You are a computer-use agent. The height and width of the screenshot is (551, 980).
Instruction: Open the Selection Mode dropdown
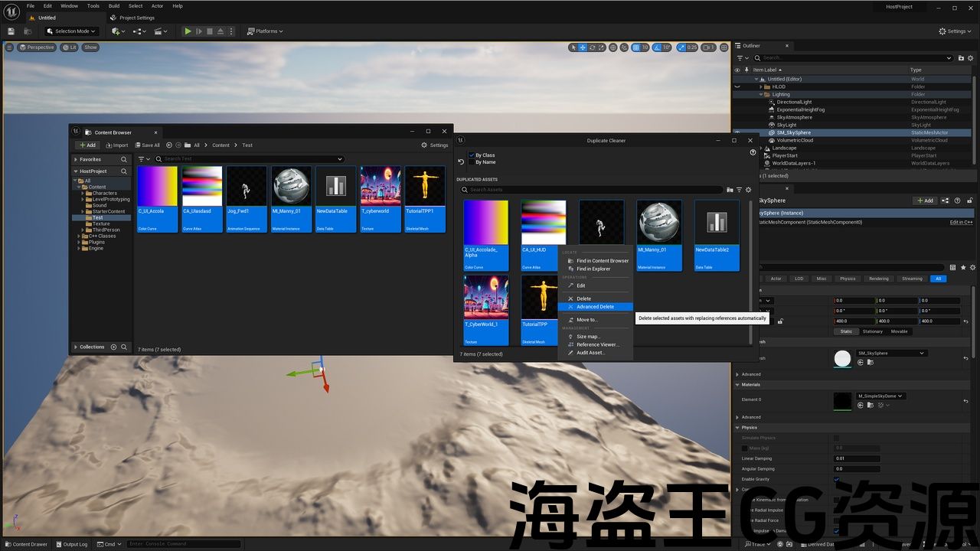[71, 31]
